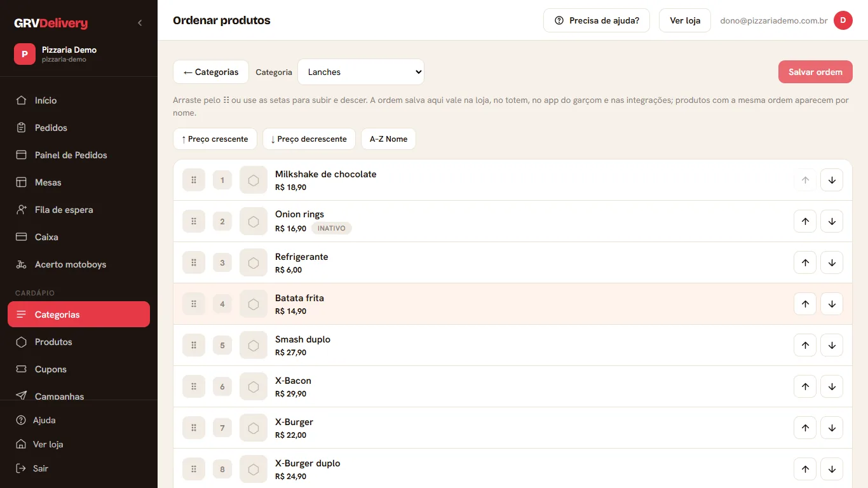
Task: Sort by Preço decrescente
Action: (309, 139)
